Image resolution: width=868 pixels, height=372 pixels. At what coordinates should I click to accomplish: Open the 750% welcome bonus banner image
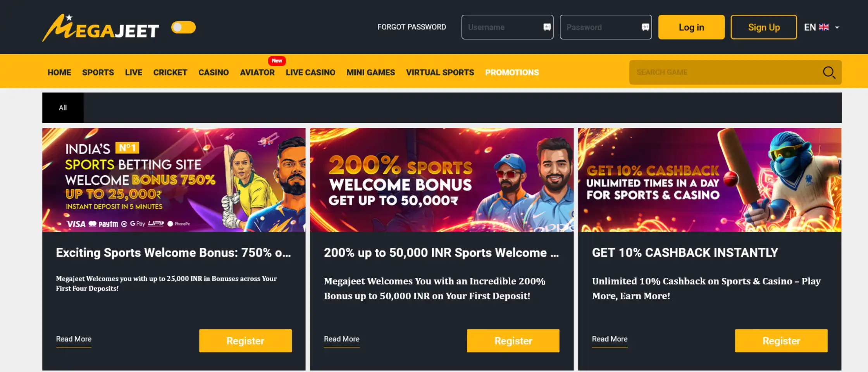[x=174, y=180]
